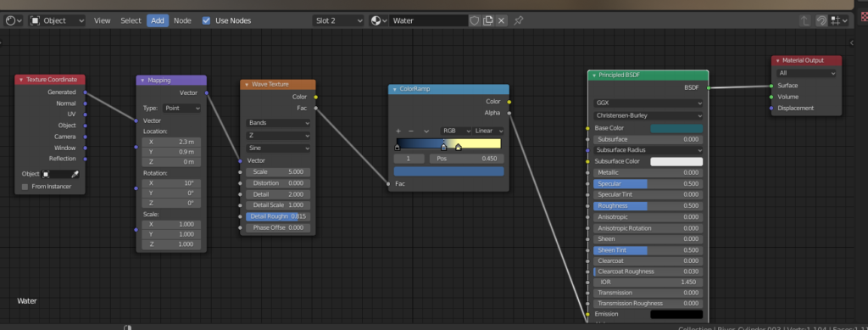Toggle the pin icon in header
Screen dimensions: 868x330
[x=518, y=20]
